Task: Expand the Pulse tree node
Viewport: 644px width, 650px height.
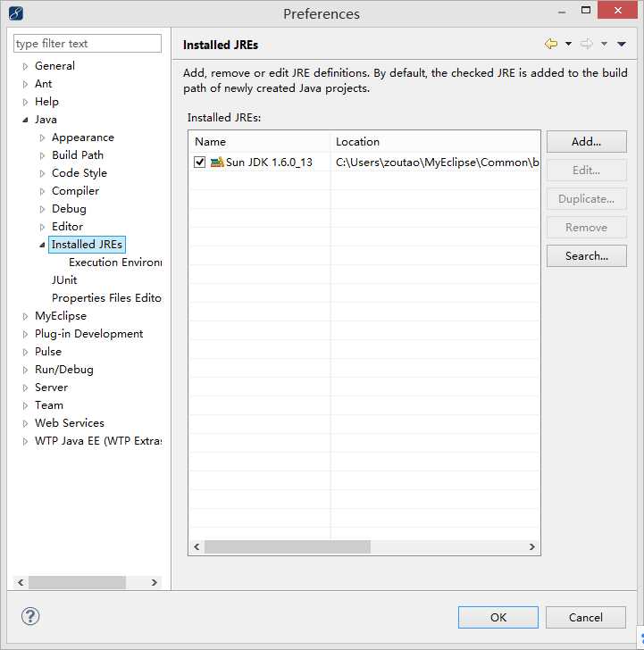Action: pos(25,352)
